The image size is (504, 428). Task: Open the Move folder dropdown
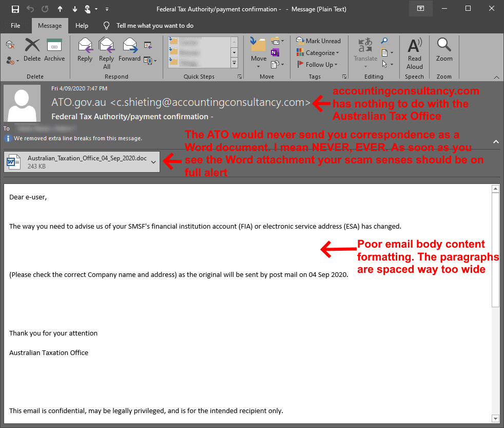click(x=259, y=53)
